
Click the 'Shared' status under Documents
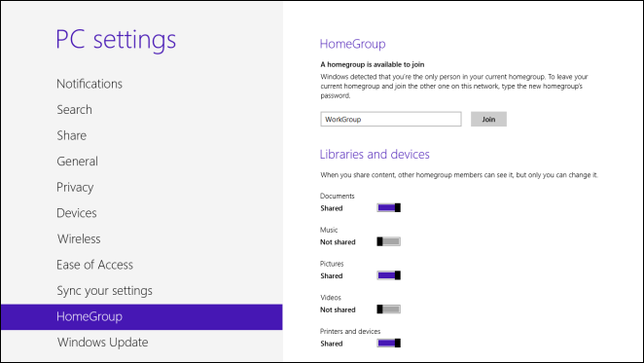332,208
